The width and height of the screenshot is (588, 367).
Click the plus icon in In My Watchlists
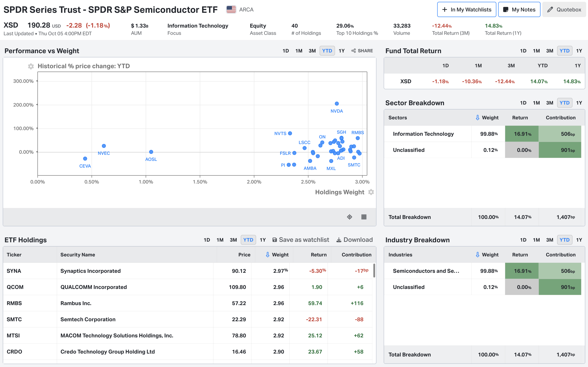pyautogui.click(x=444, y=10)
